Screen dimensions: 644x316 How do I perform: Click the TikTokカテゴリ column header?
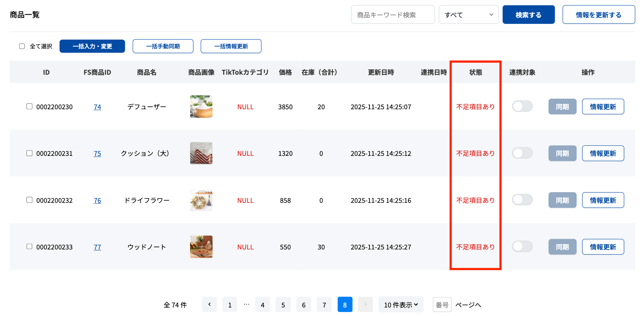[x=245, y=72]
